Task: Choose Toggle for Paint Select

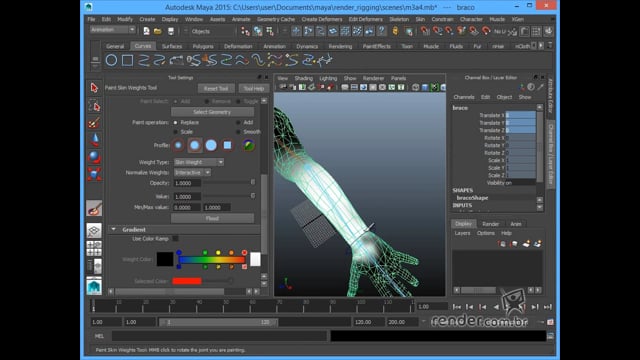Action: click(x=238, y=101)
